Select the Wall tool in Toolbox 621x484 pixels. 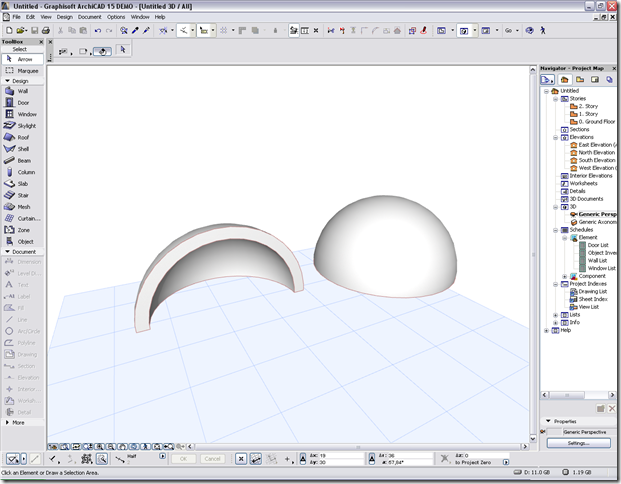tap(22, 91)
